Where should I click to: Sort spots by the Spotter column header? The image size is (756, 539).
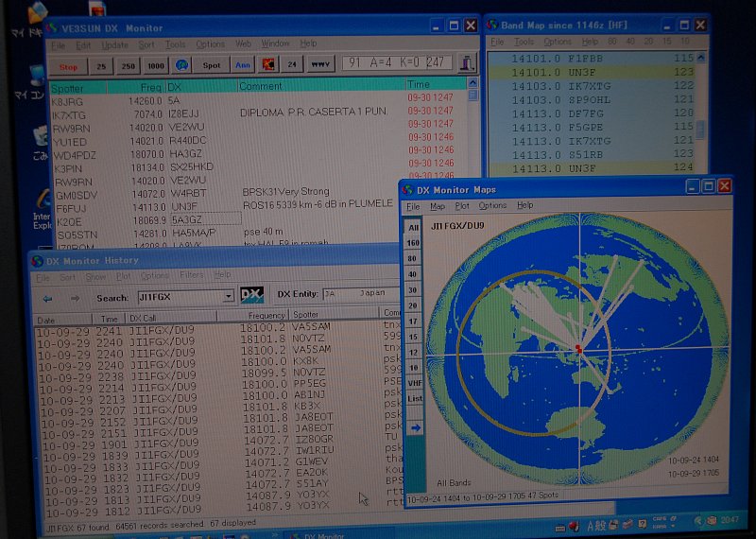pos(77,88)
